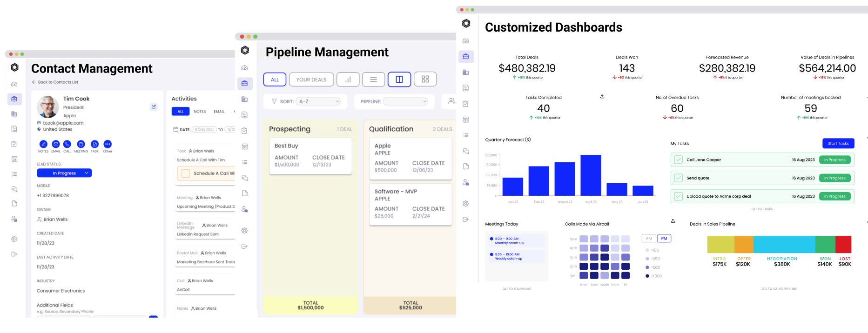Open the dashboard gauge icon in Pipeline Management sidebar
Image resolution: width=868 pixels, height=333 pixels.
[245, 68]
